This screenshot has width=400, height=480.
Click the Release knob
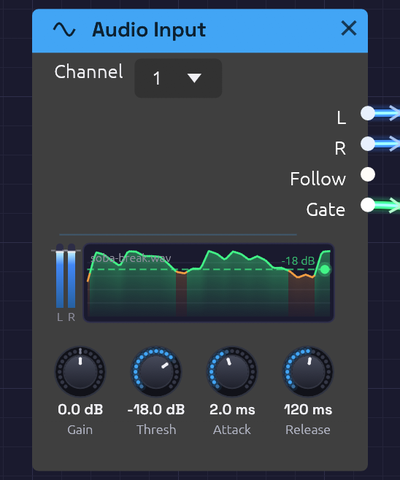pyautogui.click(x=308, y=371)
